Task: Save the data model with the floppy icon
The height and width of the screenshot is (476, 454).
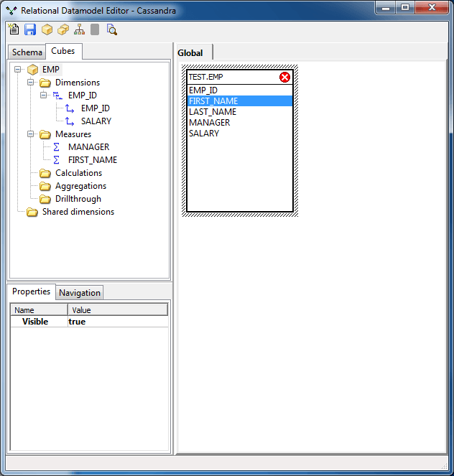Action: pos(30,29)
